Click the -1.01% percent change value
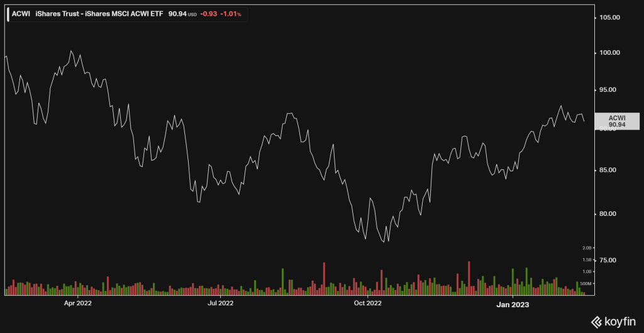 (231, 13)
